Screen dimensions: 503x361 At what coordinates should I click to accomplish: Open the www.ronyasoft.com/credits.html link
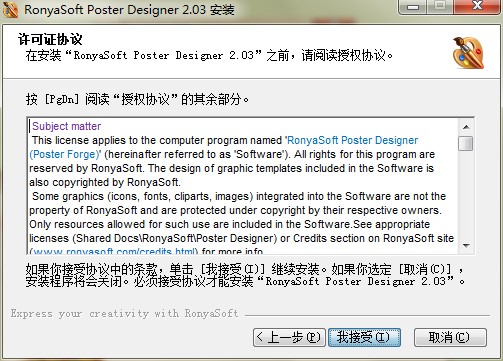point(114,251)
